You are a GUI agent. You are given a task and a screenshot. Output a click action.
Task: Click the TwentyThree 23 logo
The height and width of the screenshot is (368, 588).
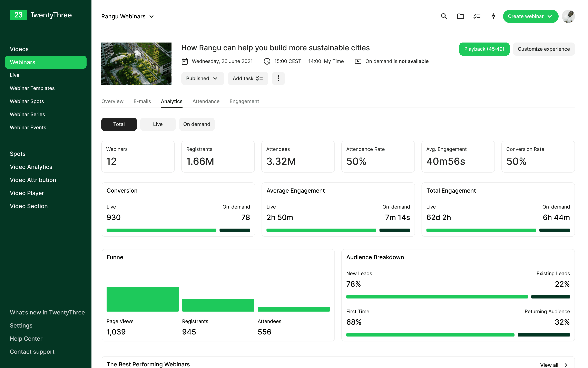41,15
